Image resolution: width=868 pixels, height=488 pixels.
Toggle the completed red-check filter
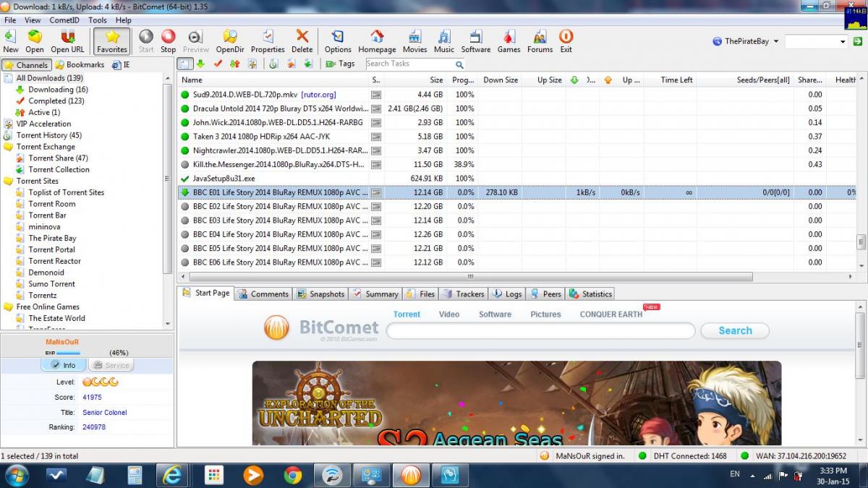pyautogui.click(x=218, y=64)
